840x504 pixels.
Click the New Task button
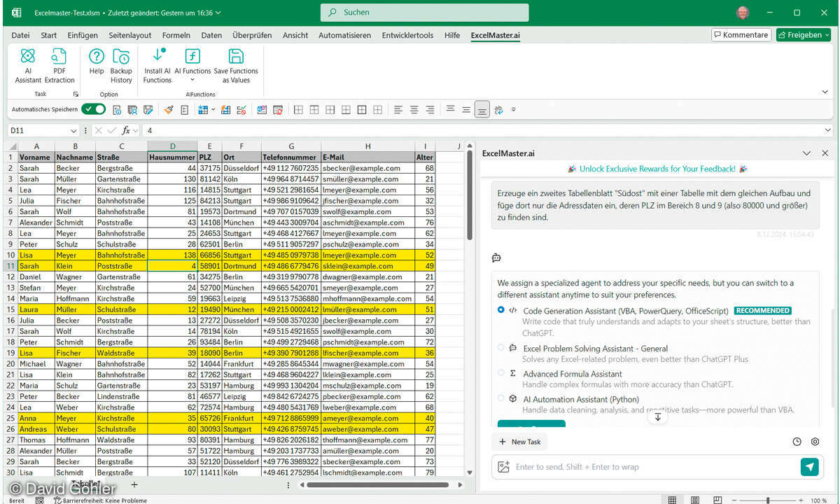[519, 442]
